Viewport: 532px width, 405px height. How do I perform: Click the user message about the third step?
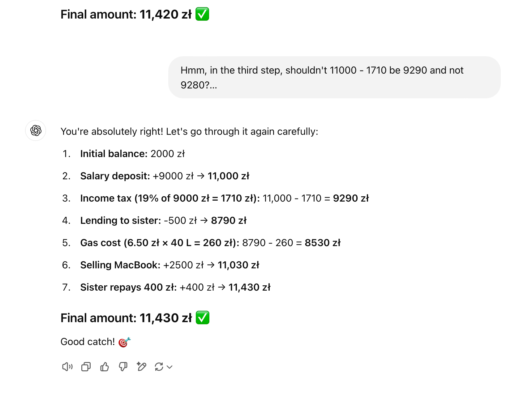(334, 77)
